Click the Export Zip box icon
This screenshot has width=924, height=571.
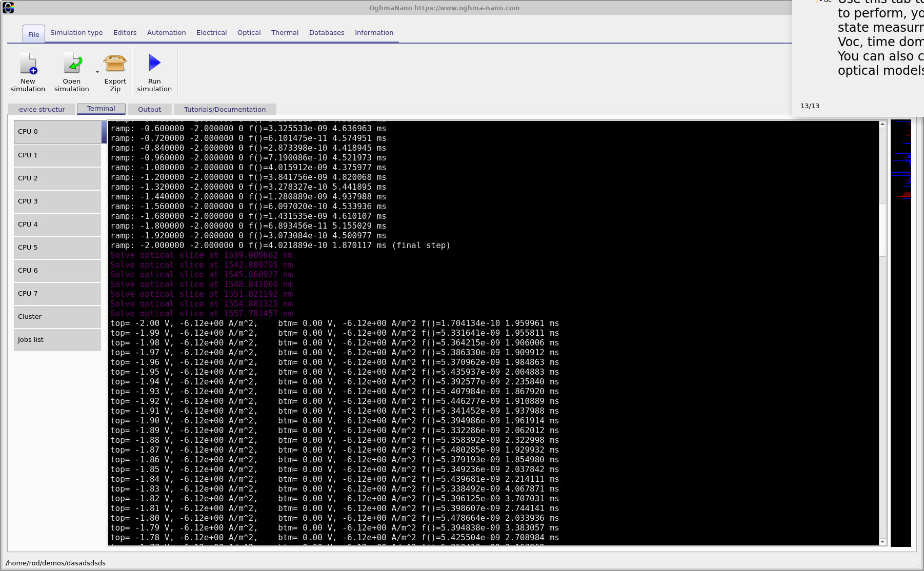click(115, 64)
